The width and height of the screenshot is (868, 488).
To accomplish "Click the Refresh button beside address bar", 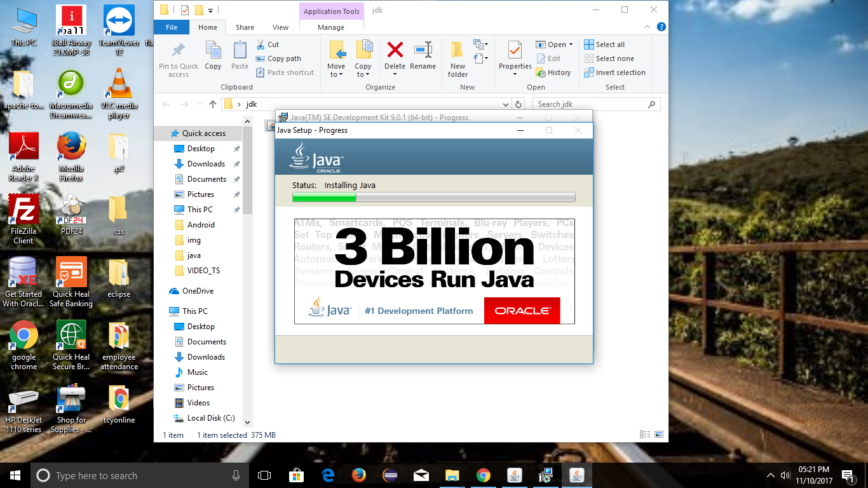I will [519, 104].
